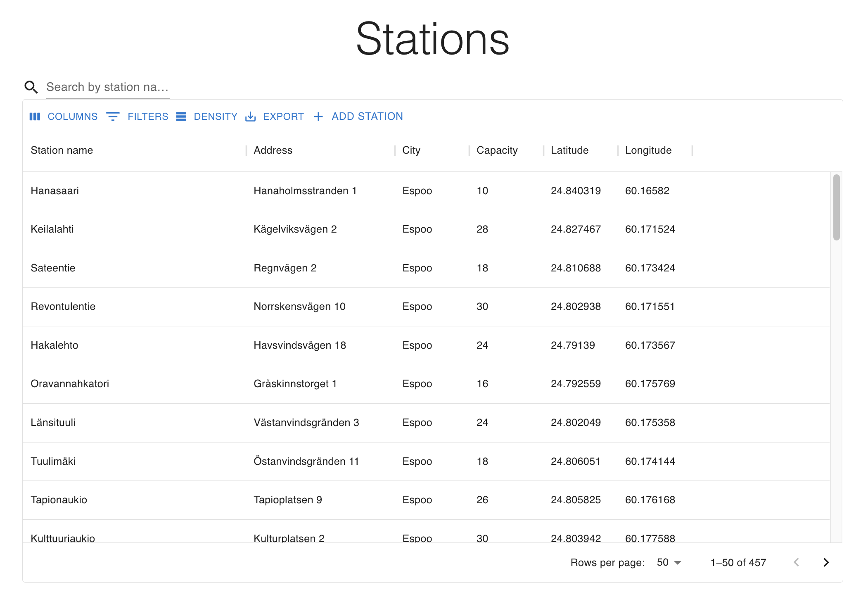This screenshot has width=868, height=609.
Task: Click the EXPORT button label
Action: [283, 117]
